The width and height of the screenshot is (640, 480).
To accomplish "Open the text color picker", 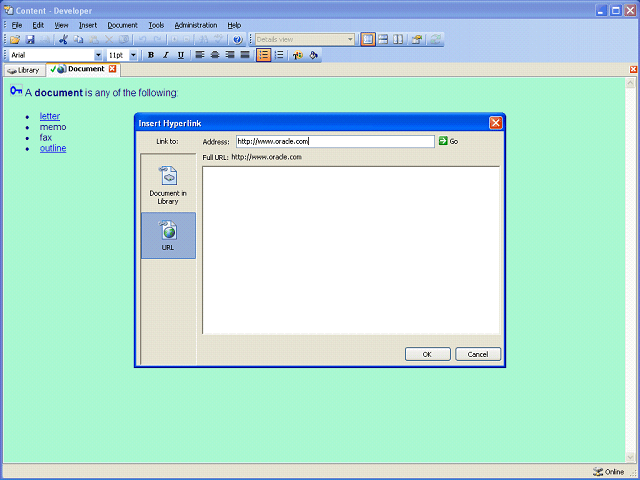I will coord(298,55).
